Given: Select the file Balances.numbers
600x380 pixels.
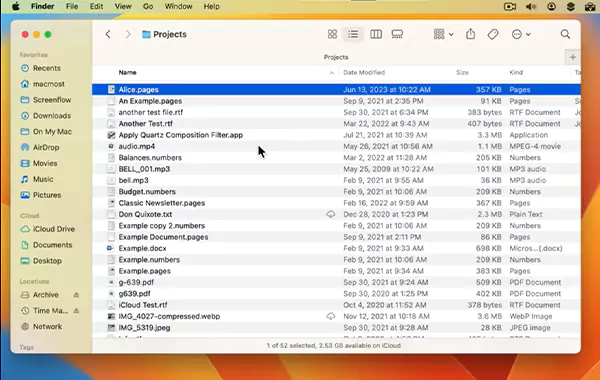Looking at the screenshot, I should click(x=150, y=158).
